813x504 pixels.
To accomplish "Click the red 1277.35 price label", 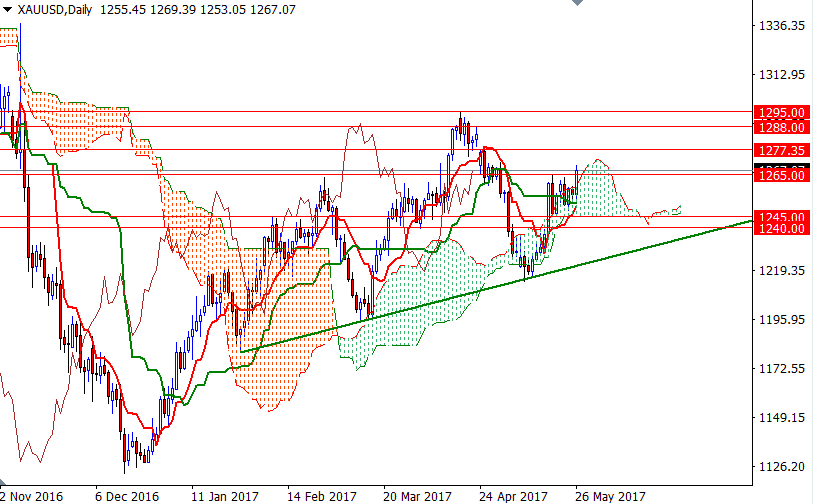I will 782,150.
